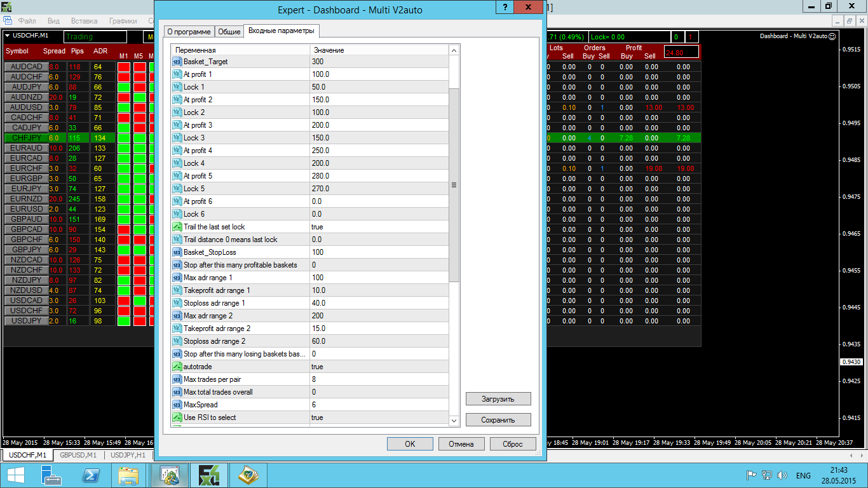This screenshot has width=868, height=488.
Task: Click the 24.80 profit box on dashboard
Action: point(681,52)
